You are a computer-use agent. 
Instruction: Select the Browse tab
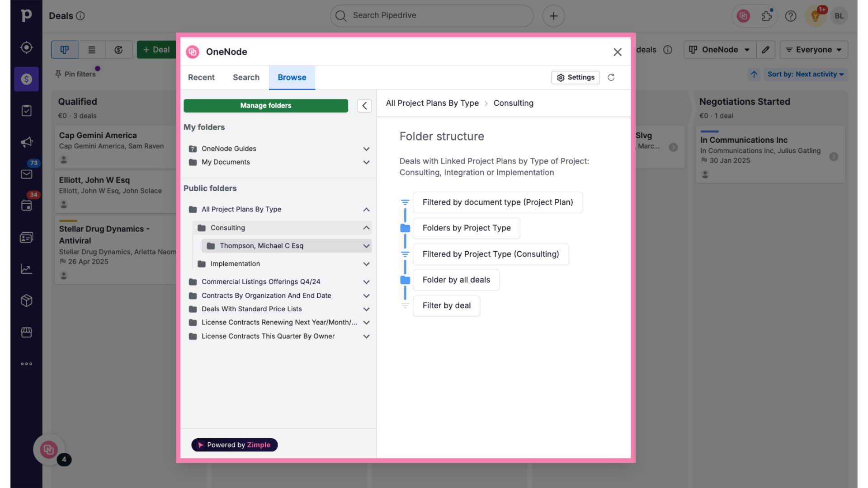click(292, 77)
